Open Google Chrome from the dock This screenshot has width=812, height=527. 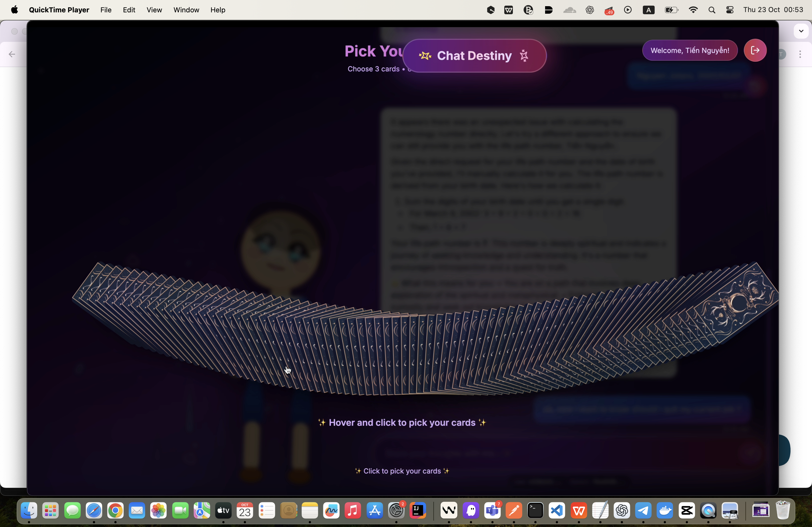(x=115, y=510)
